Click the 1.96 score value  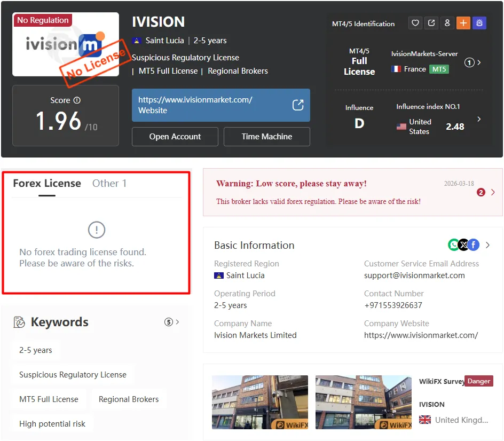59,121
